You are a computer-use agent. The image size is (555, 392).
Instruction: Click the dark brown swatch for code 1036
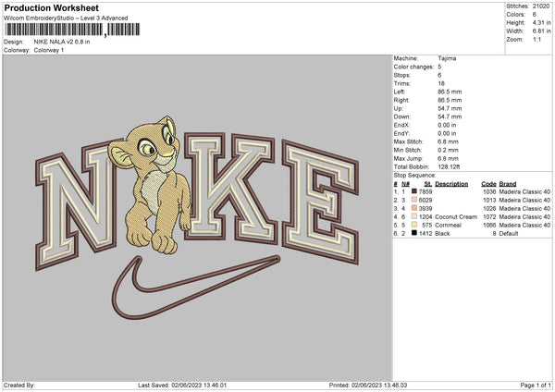[x=414, y=191]
